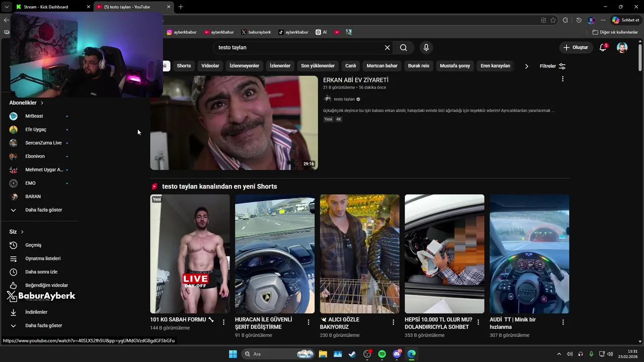
Task: Open Spotify from the taskbar
Action: 382,354
